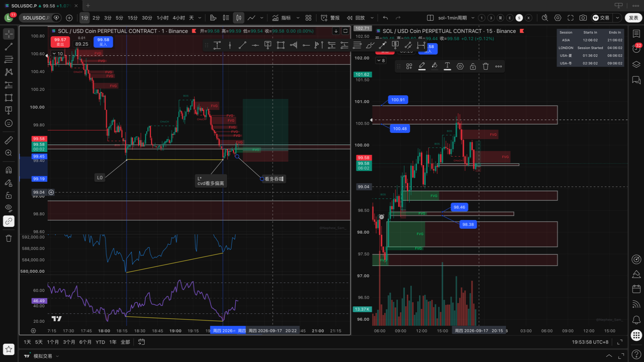Click the 发表 publish button
This screenshot has height=362, width=644.
click(633, 18)
